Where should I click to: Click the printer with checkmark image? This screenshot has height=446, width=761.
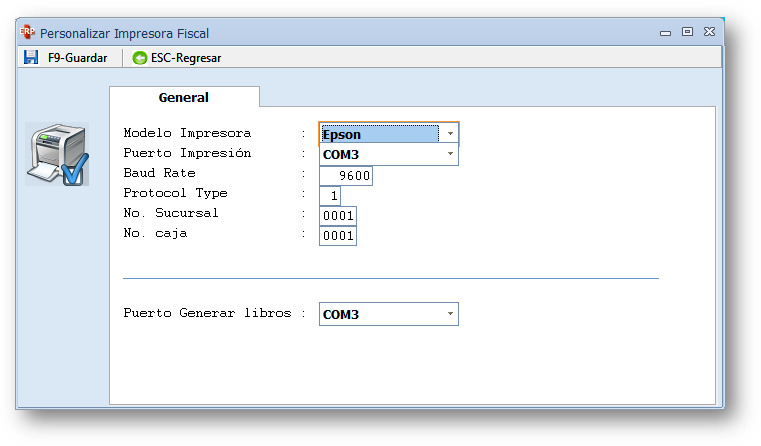coord(57,154)
